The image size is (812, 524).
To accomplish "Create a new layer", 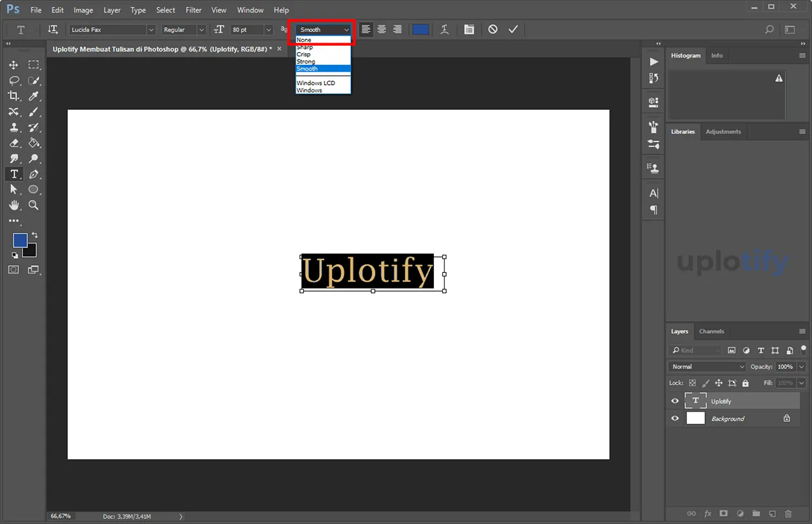I will pos(772,513).
